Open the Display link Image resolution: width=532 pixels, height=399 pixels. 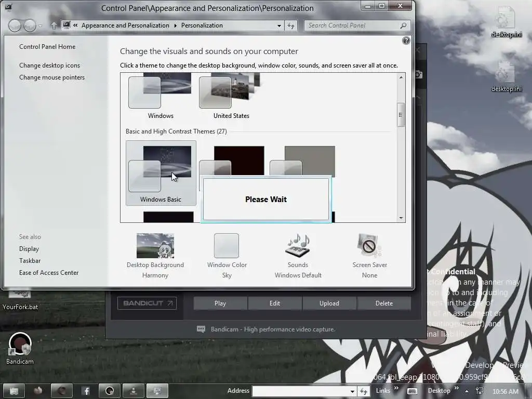(x=29, y=249)
